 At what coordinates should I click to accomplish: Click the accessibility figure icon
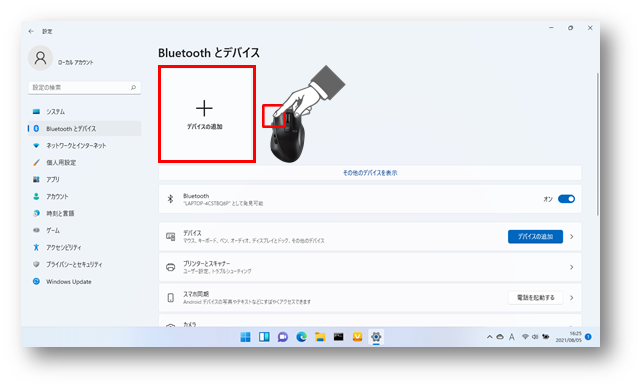[x=36, y=247]
